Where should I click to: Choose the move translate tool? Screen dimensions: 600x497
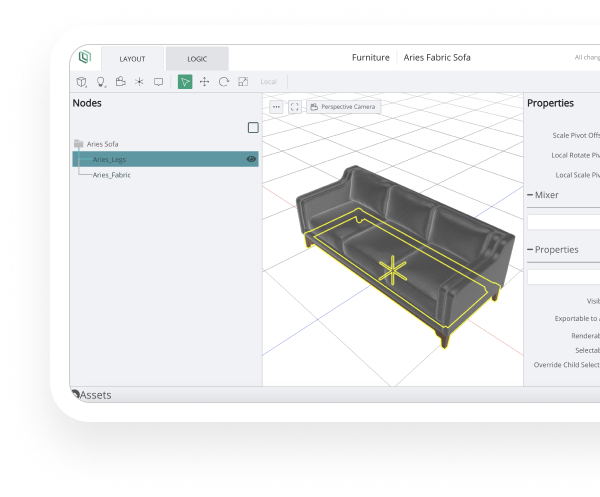204,82
